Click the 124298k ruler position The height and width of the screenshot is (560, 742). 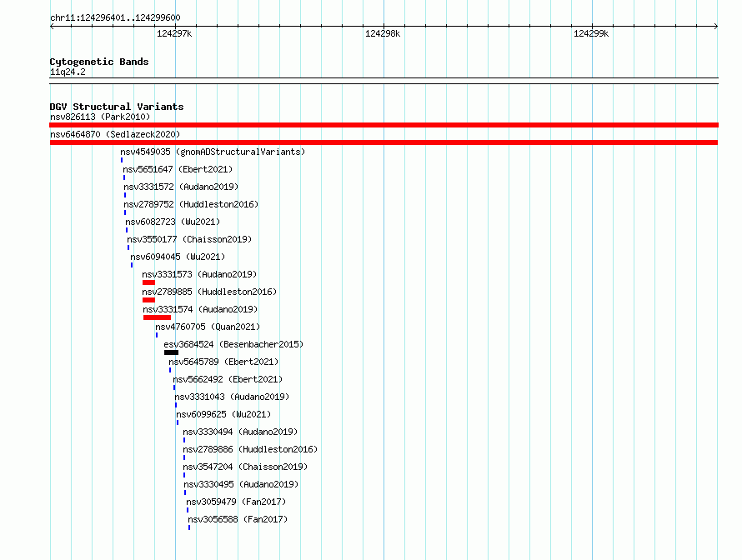click(383, 33)
